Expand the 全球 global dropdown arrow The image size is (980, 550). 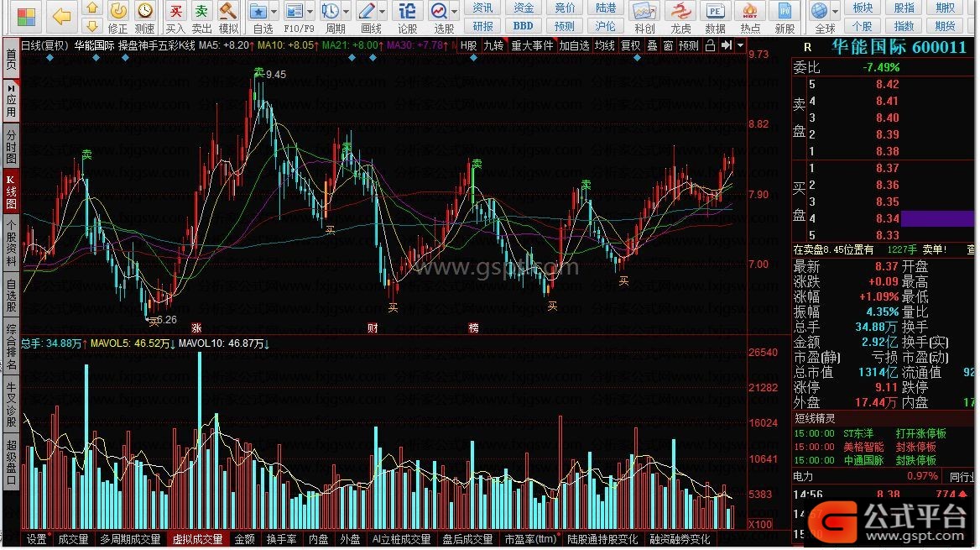[x=835, y=11]
